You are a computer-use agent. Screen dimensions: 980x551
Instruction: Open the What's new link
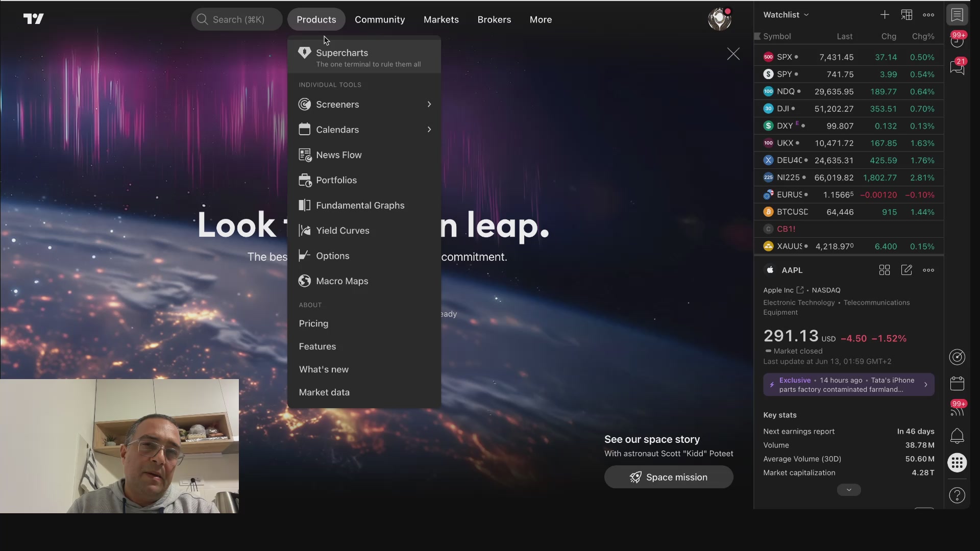tap(324, 369)
